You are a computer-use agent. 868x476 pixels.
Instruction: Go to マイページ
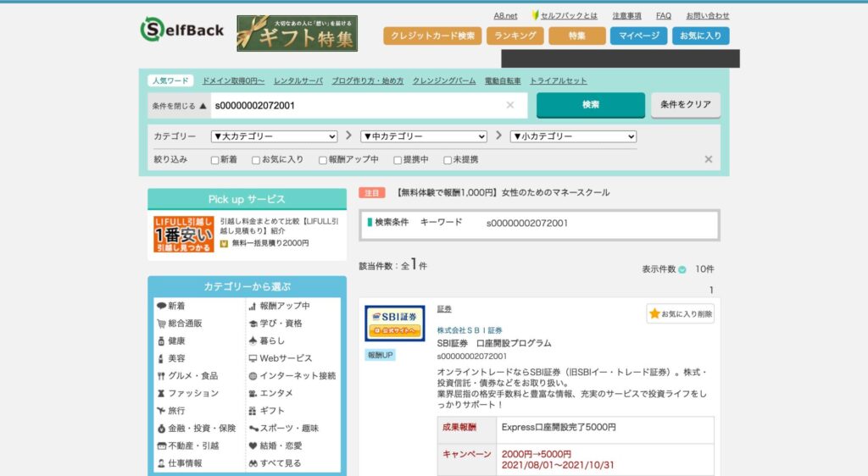(639, 36)
